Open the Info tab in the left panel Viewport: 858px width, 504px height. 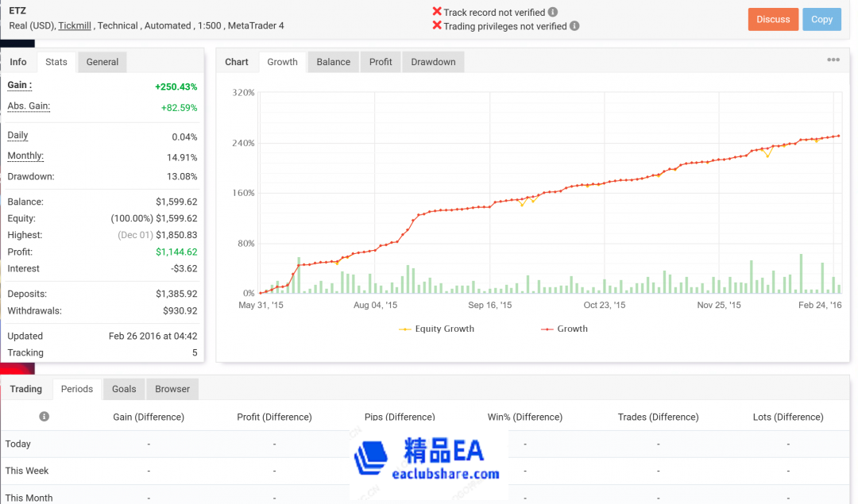(18, 62)
